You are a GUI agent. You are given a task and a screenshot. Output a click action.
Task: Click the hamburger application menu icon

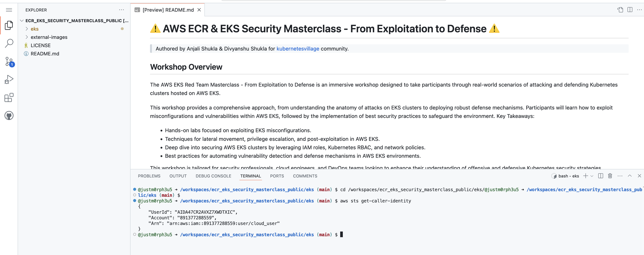pyautogui.click(x=9, y=10)
